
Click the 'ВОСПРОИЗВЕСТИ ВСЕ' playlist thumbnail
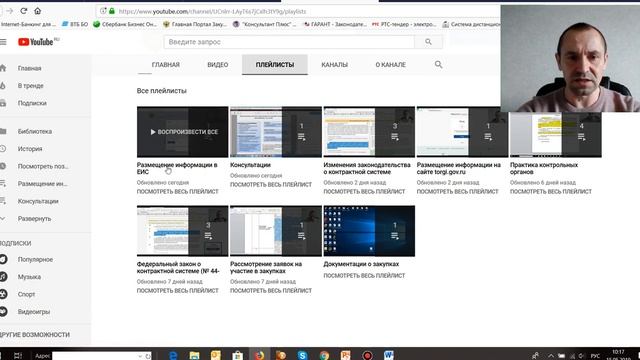[182, 132]
